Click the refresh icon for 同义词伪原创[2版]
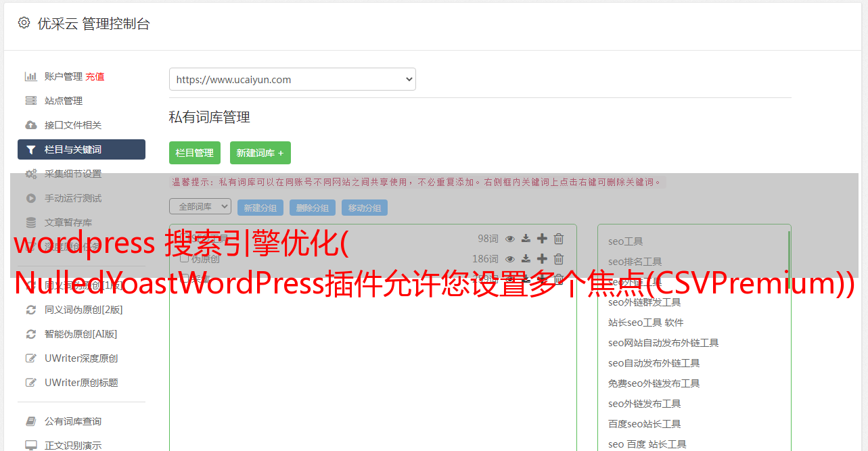Screen dimensions: 868x451 30,310
